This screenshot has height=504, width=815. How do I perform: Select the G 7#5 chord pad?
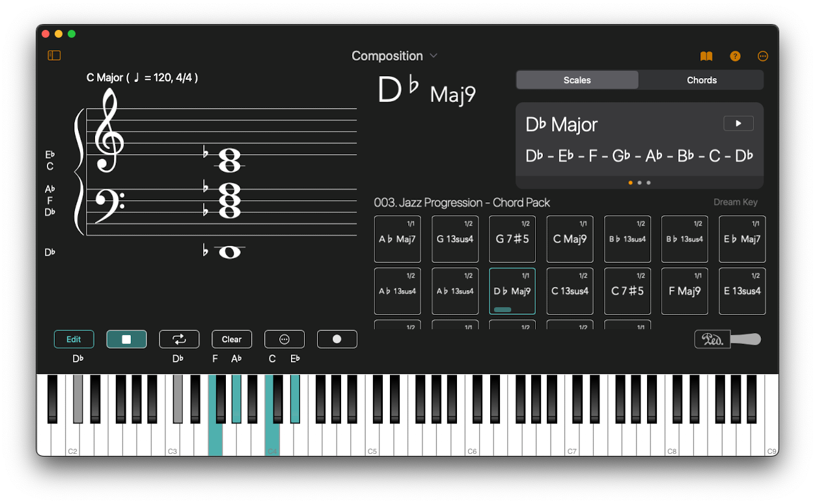(512, 239)
